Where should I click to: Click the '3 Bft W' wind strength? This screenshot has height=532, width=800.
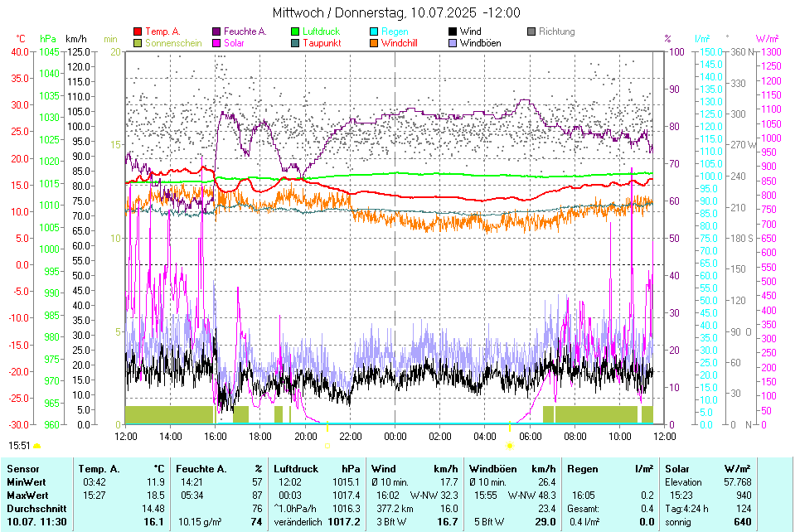391,522
